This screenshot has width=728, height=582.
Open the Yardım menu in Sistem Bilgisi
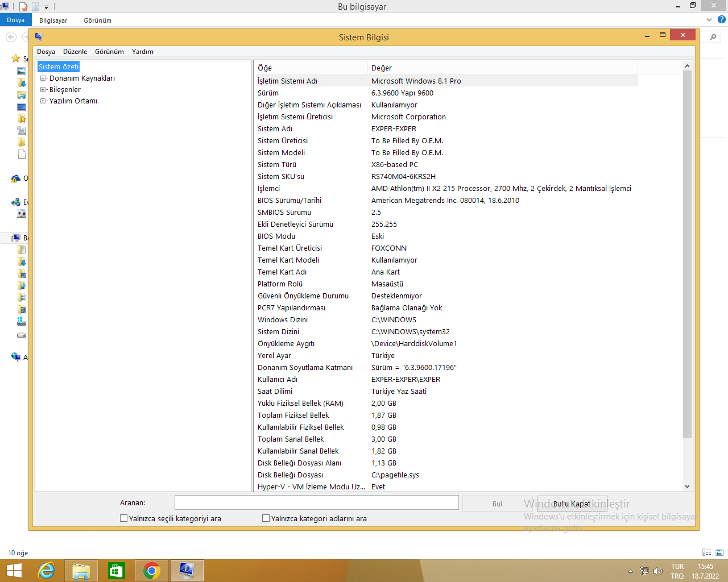point(143,52)
